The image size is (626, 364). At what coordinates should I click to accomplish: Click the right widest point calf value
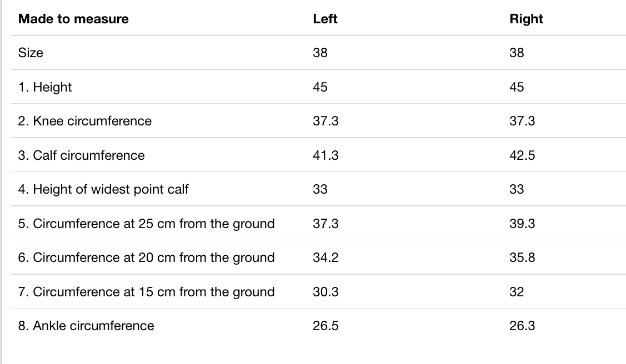[517, 189]
